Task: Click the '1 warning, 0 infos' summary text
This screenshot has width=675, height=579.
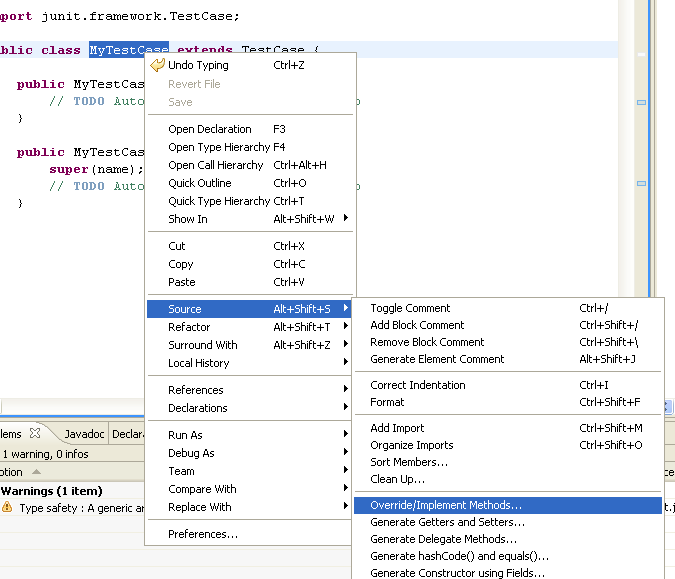Action: pyautogui.click(x=45, y=454)
